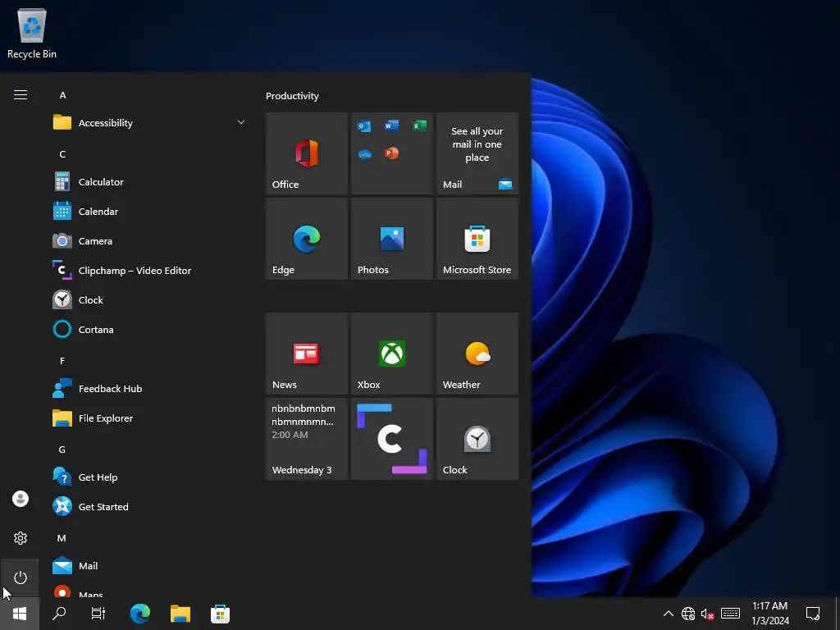Jump to apps by letter A header
This screenshot has height=630, width=840.
tap(62, 95)
